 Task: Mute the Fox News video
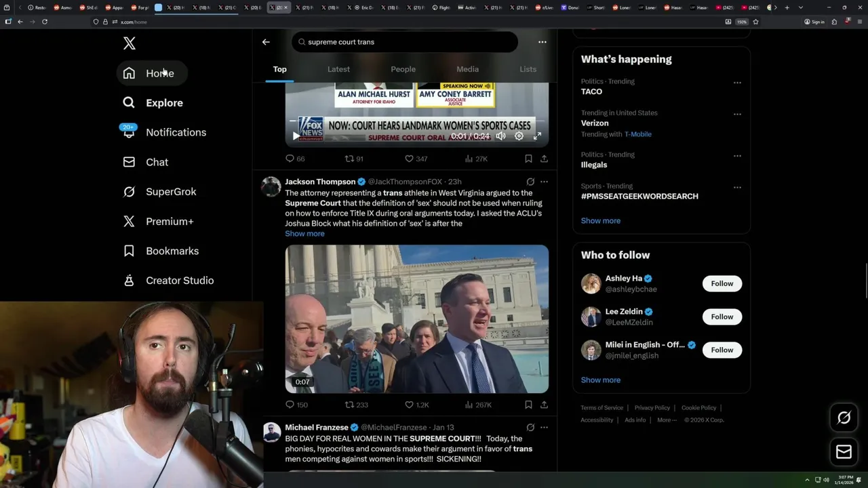[500, 136]
